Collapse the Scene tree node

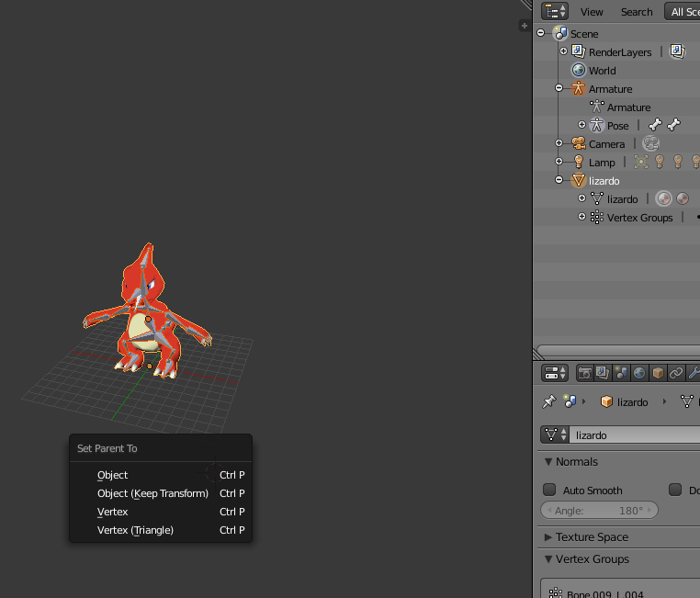tap(541, 32)
